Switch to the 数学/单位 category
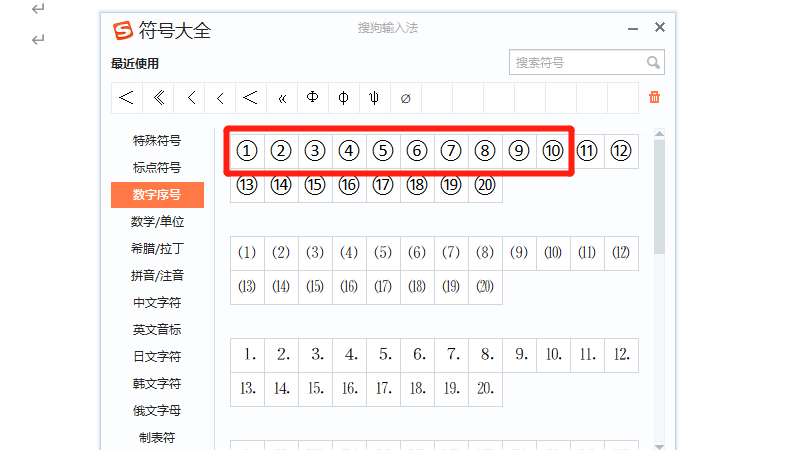The image size is (800, 450). point(157,222)
